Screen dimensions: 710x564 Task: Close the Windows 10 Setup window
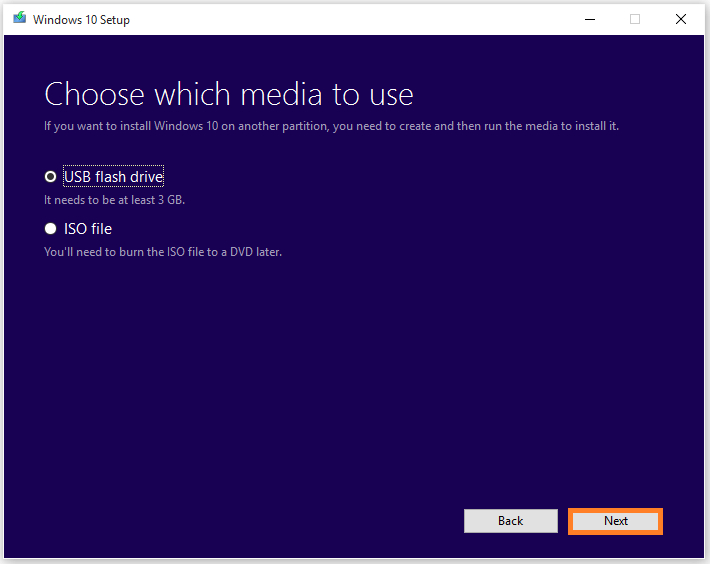tap(681, 19)
